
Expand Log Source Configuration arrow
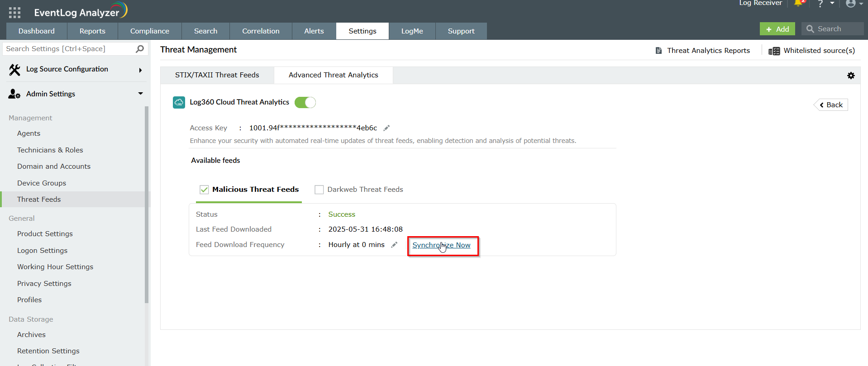click(x=141, y=70)
